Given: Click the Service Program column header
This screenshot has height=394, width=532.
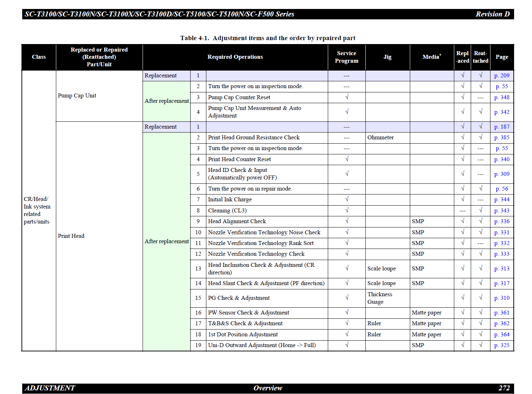Looking at the screenshot, I should [346, 57].
